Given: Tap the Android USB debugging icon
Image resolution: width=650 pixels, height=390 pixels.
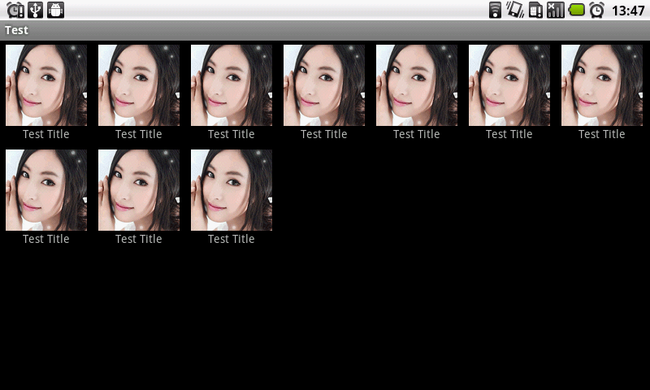Looking at the screenshot, I should click(56, 10).
